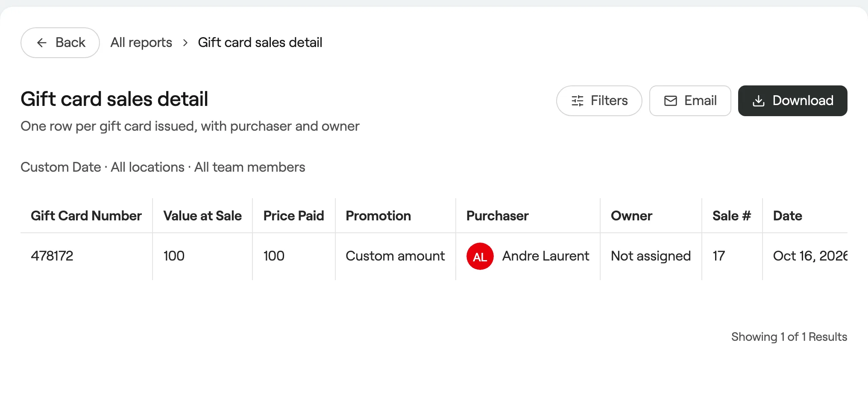The width and height of the screenshot is (868, 410).
Task: Open purchaser Andre Laurent
Action: pyautogui.click(x=545, y=256)
